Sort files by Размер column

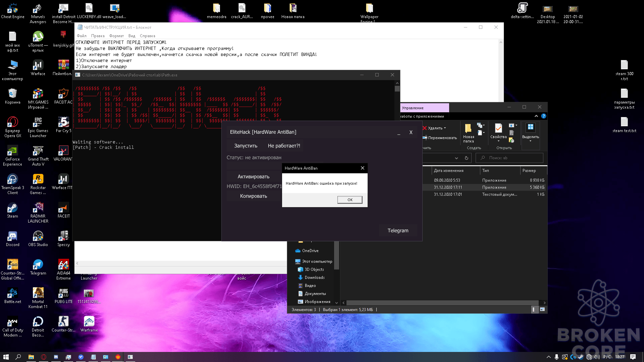click(x=534, y=171)
